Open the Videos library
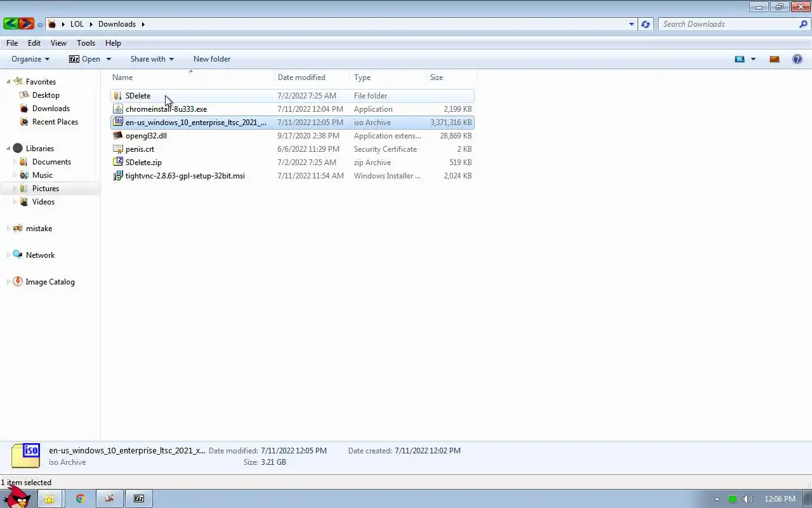The width and height of the screenshot is (812, 508). [43, 202]
